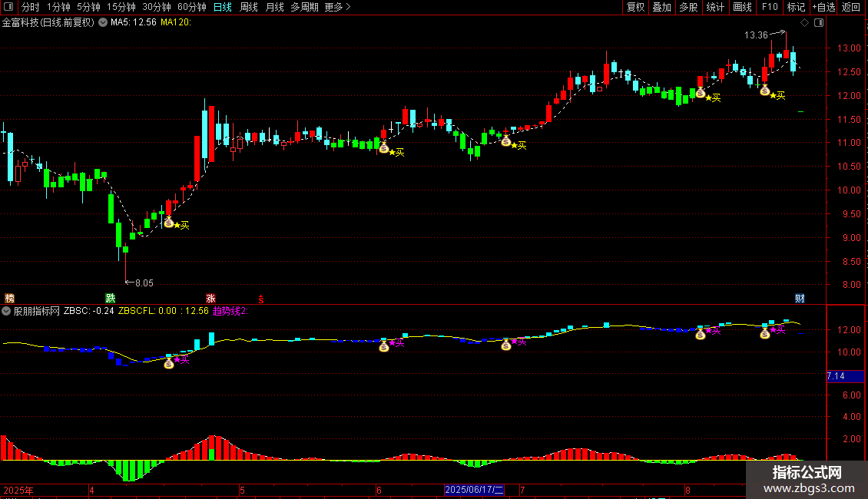Screen dimensions: 868x499
Task: Click April money-bag signal in indicator panel
Action: point(169,363)
